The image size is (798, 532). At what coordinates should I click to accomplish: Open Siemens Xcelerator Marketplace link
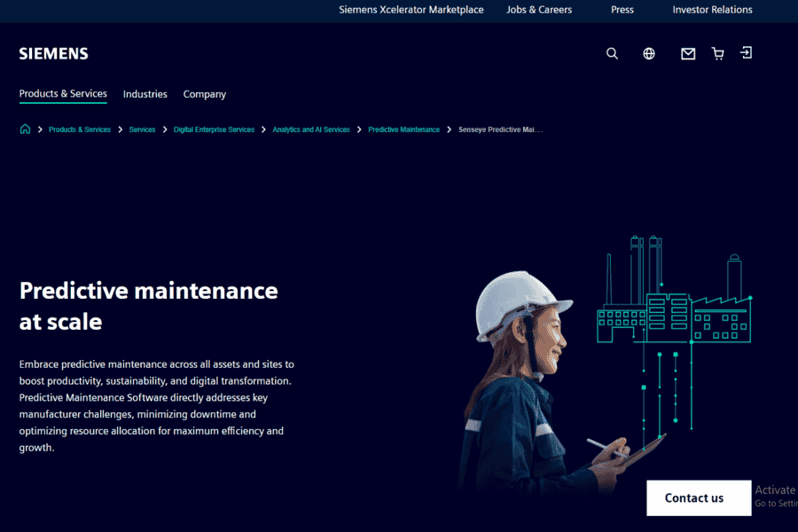point(411,10)
